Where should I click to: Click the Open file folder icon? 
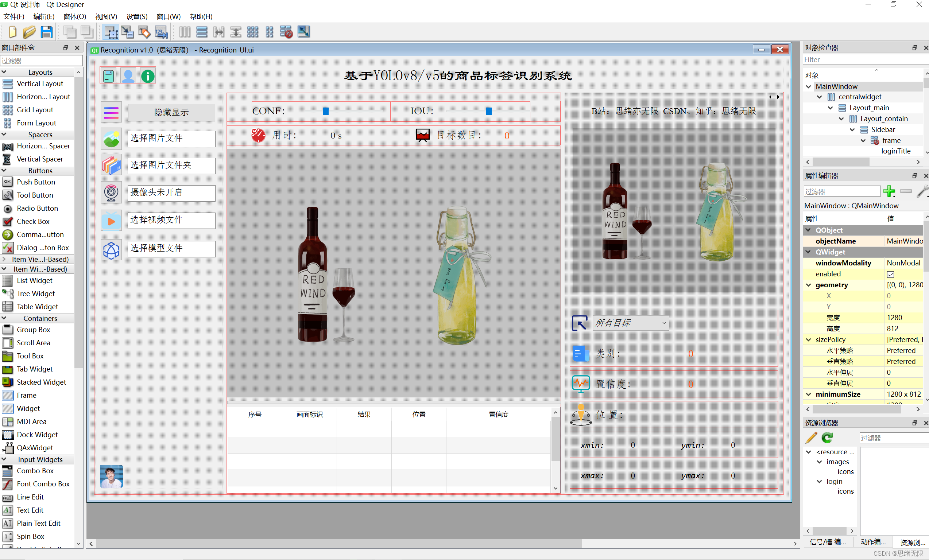coord(29,32)
